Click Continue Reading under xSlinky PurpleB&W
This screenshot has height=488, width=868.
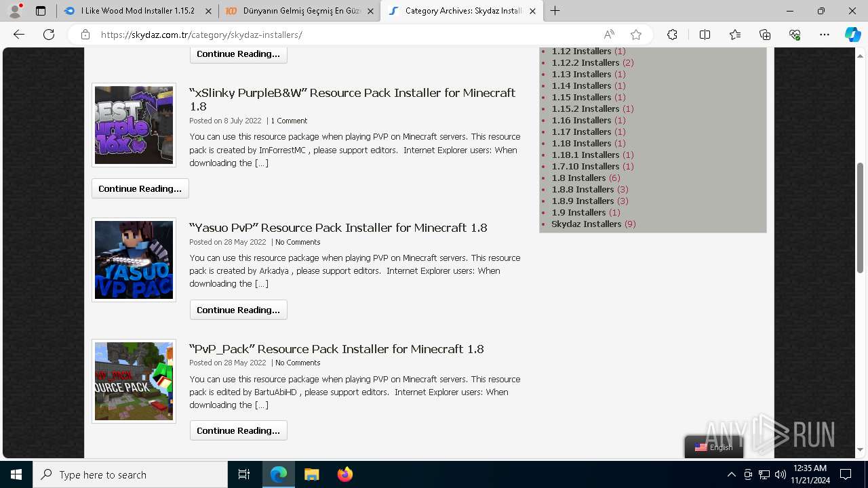click(140, 188)
